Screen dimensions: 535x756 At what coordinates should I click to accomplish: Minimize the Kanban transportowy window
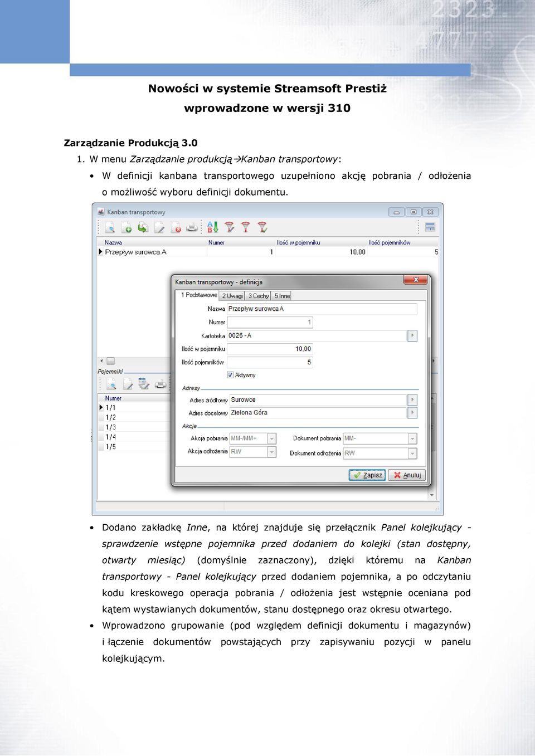[397, 212]
